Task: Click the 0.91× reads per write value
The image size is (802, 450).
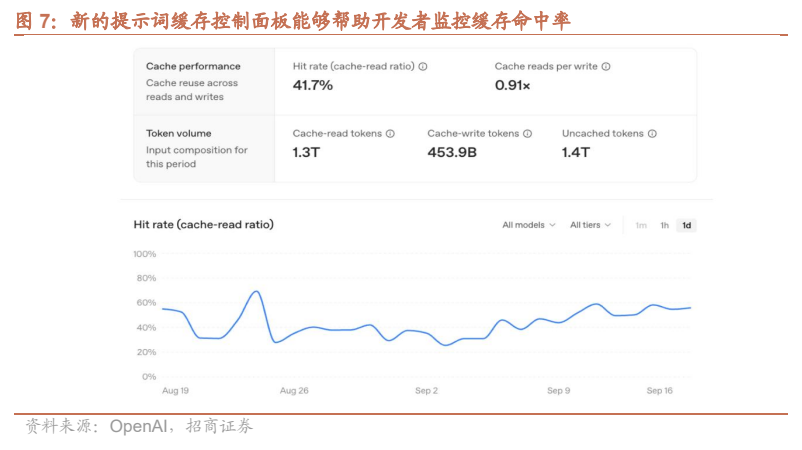Action: click(512, 85)
